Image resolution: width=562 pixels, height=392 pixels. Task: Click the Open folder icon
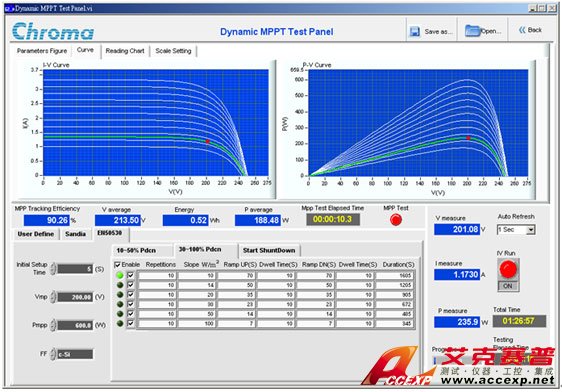pos(472,31)
